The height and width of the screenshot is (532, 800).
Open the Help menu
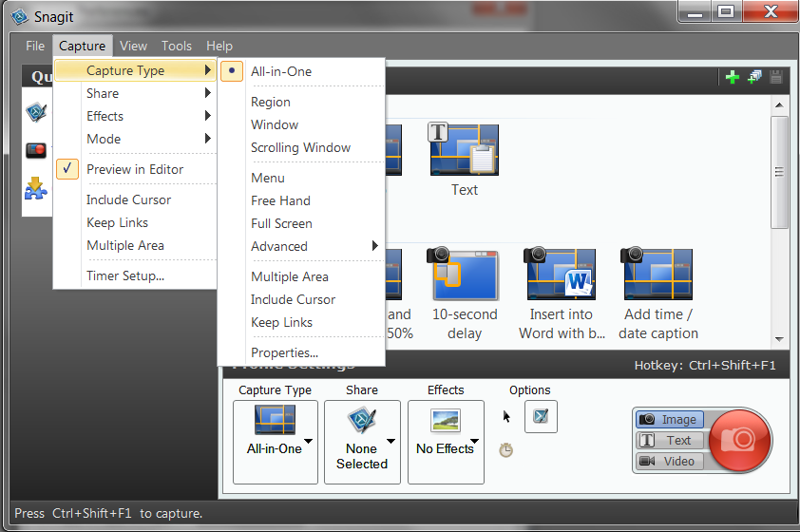pos(219,46)
